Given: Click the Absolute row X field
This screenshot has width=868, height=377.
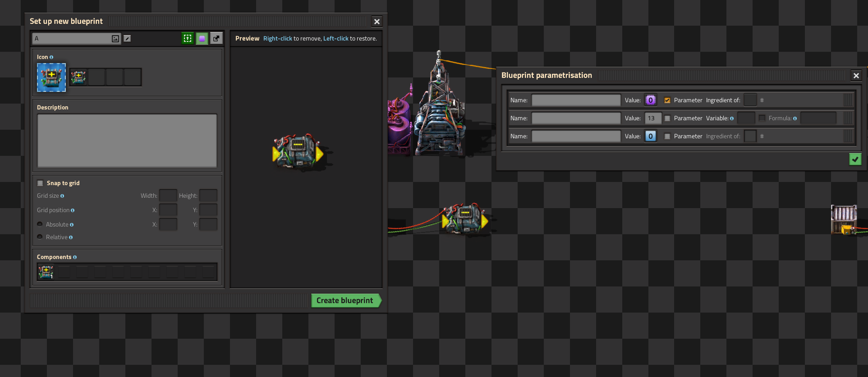Looking at the screenshot, I should pos(168,224).
